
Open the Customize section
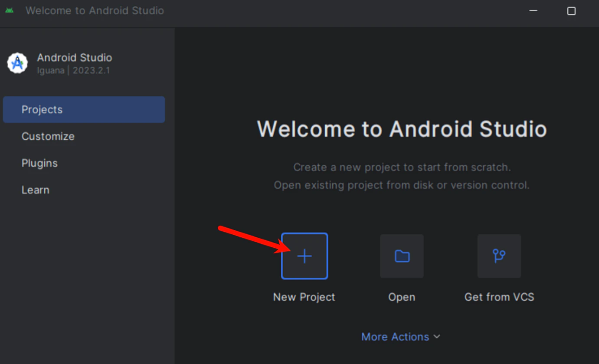point(48,136)
